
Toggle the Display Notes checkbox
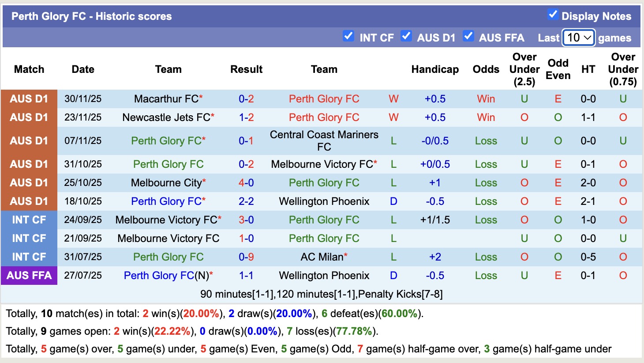coord(553,15)
